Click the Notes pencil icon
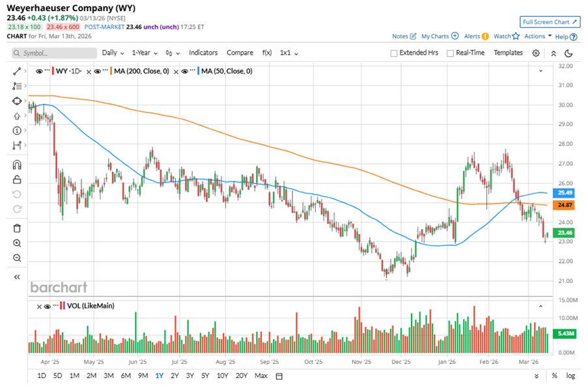Screen dimensions: 588x391 (413, 36)
